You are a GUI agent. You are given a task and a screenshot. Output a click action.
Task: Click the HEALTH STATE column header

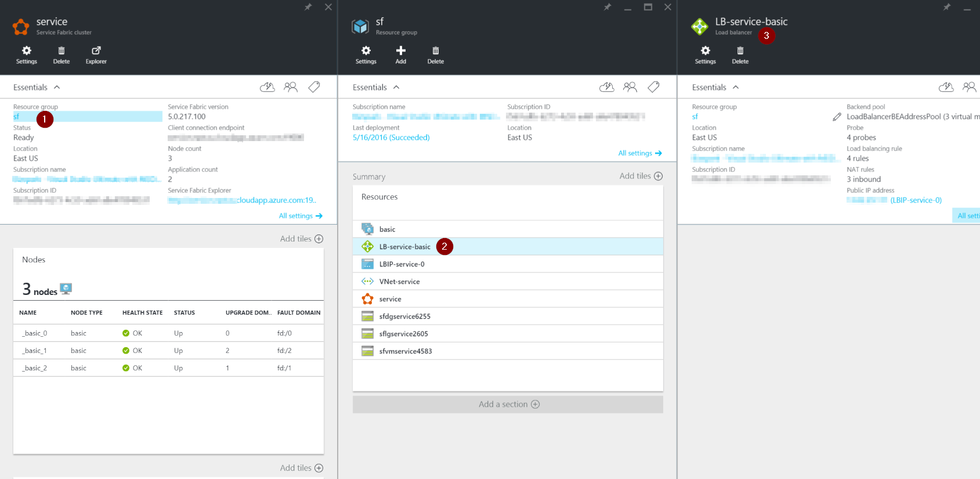142,312
